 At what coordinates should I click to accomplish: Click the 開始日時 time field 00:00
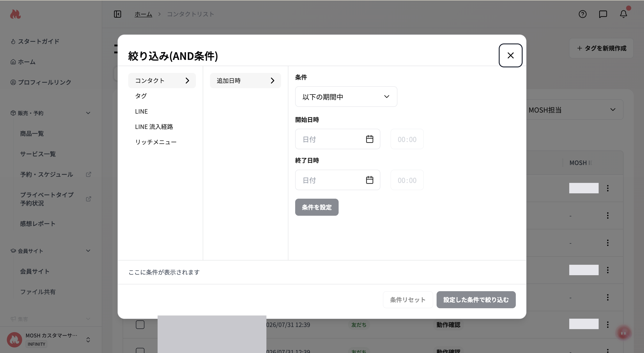point(407,139)
